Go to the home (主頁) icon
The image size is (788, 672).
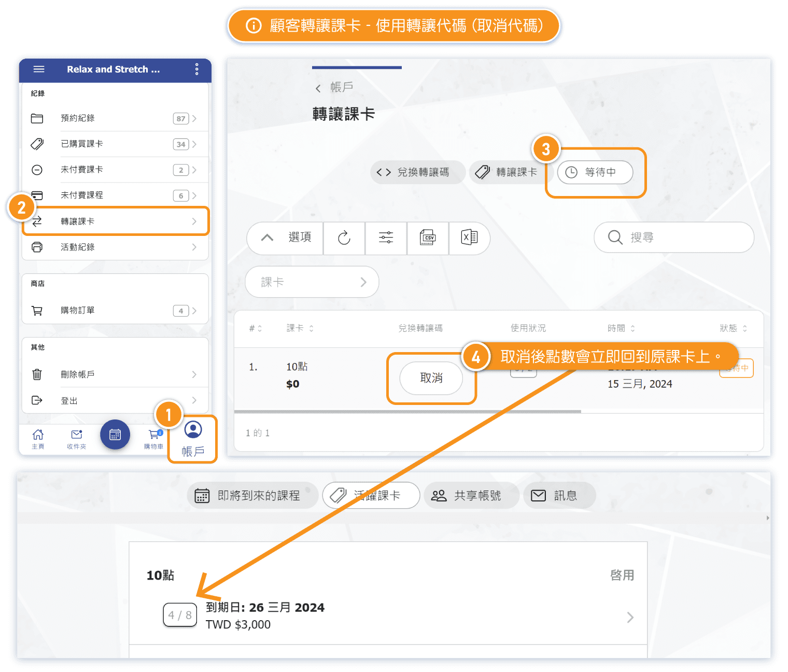click(38, 438)
